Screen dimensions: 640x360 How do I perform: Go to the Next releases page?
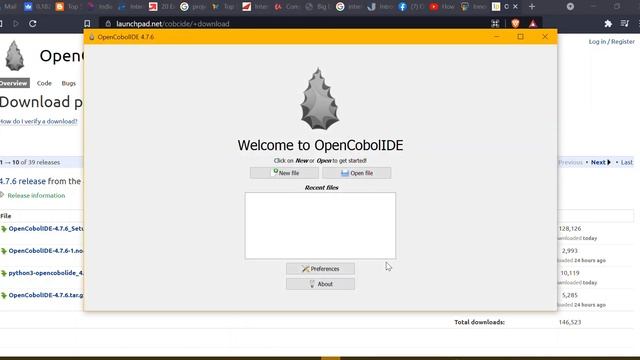(x=601, y=162)
